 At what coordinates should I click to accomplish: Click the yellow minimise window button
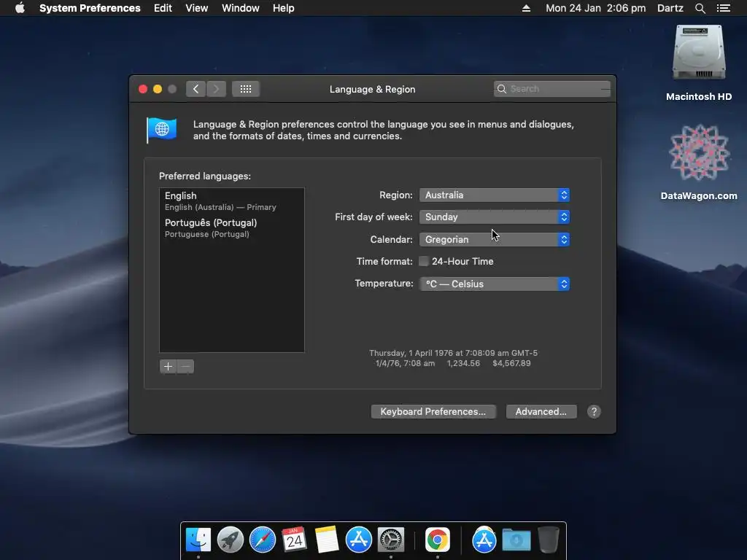[158, 89]
